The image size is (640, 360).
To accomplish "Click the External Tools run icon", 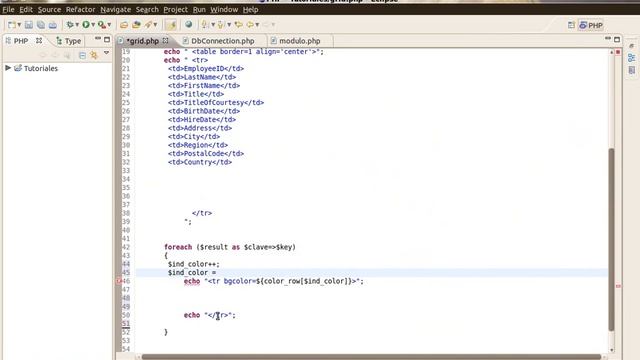I will pos(102,25).
